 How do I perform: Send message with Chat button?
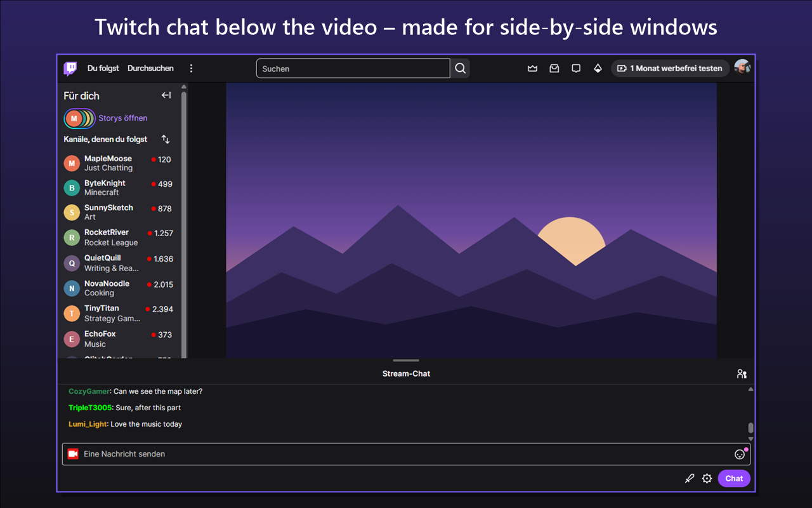coord(734,479)
